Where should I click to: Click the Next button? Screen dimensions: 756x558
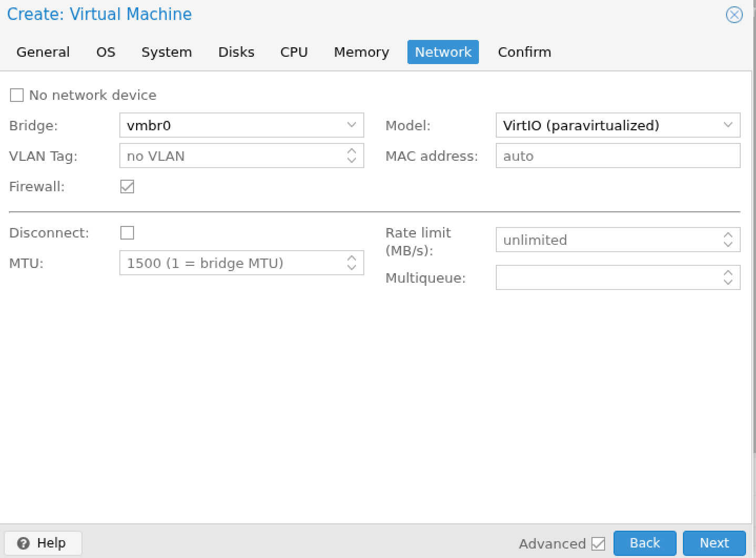(x=714, y=543)
